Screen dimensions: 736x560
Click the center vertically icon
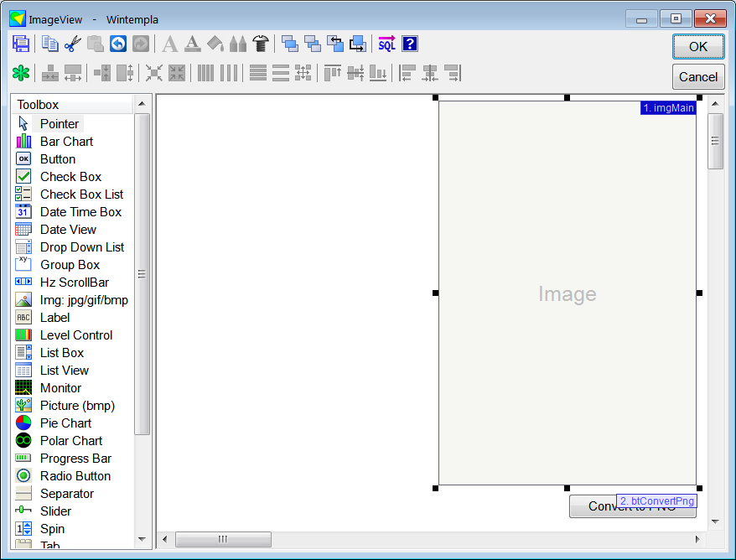coord(102,73)
